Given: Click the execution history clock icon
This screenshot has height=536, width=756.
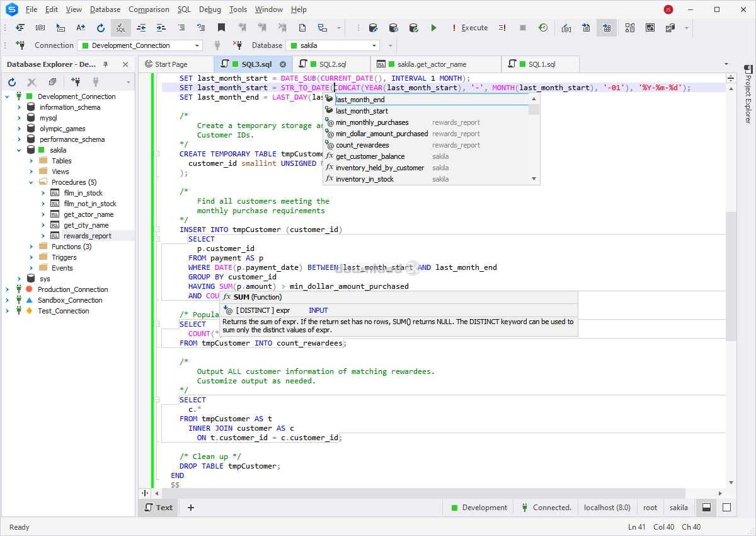Looking at the screenshot, I should [x=542, y=28].
